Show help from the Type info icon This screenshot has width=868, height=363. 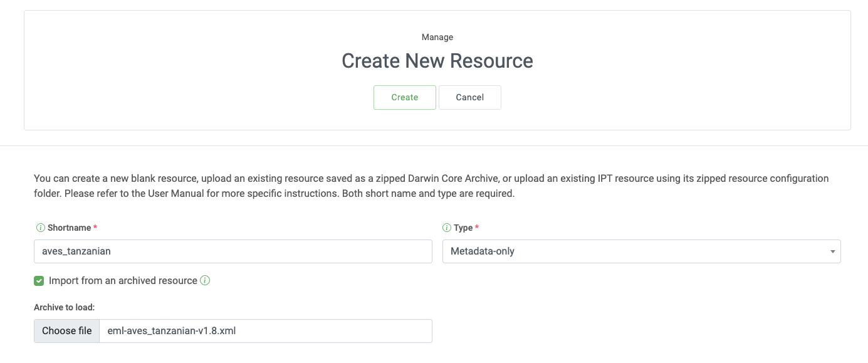(447, 228)
